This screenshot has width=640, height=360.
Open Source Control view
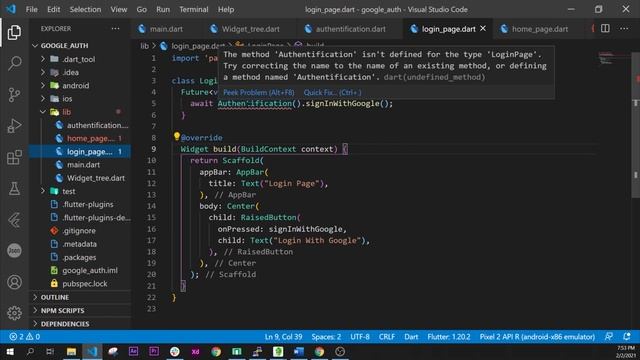(x=14, y=95)
